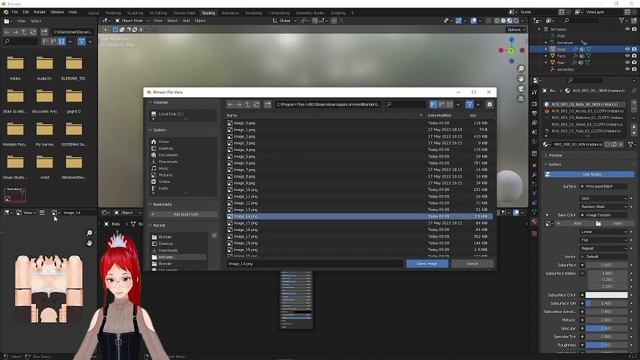Toggle Body render camera icon in outliner
This screenshot has width=640, height=360.
[634, 49]
